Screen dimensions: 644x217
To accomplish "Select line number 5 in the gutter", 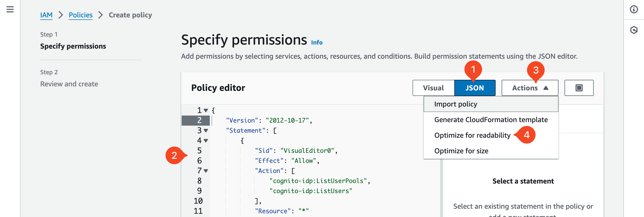I will [199, 151].
